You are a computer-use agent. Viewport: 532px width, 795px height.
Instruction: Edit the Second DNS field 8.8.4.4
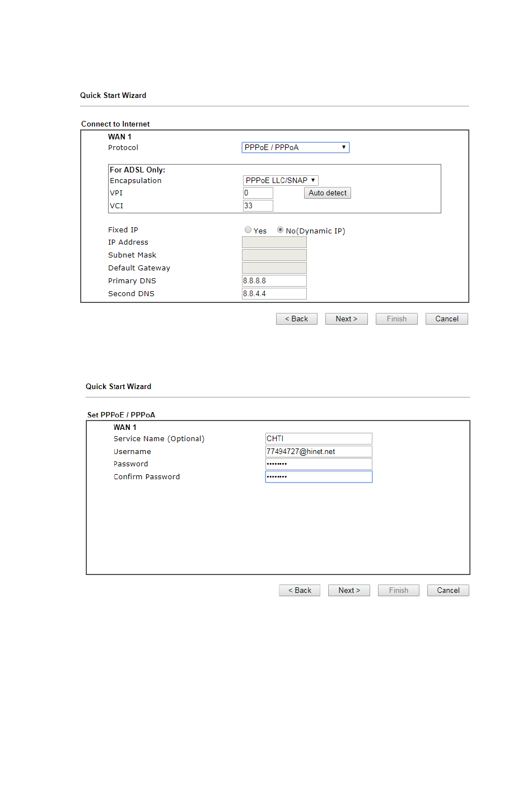274,293
